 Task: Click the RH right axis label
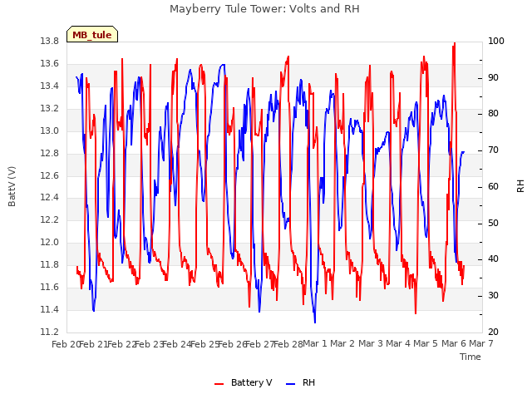click(520, 186)
